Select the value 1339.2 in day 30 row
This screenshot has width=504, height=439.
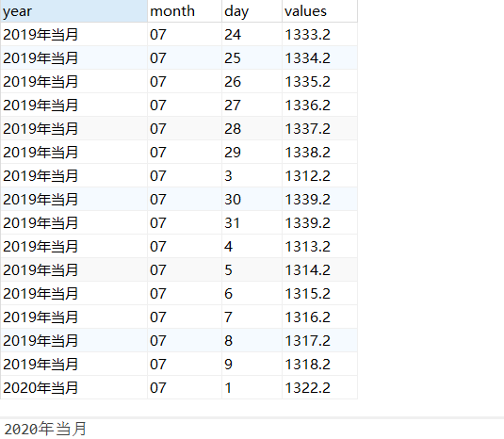(319, 200)
